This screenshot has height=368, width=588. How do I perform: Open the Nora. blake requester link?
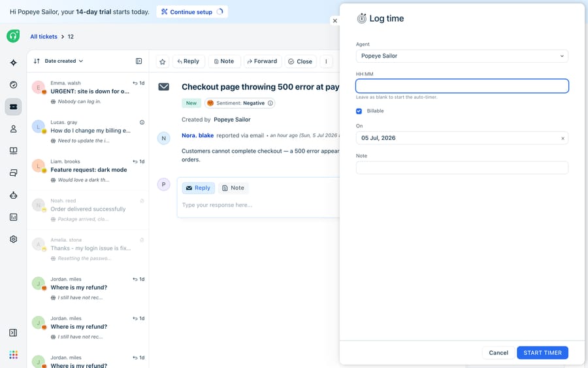pyautogui.click(x=197, y=135)
